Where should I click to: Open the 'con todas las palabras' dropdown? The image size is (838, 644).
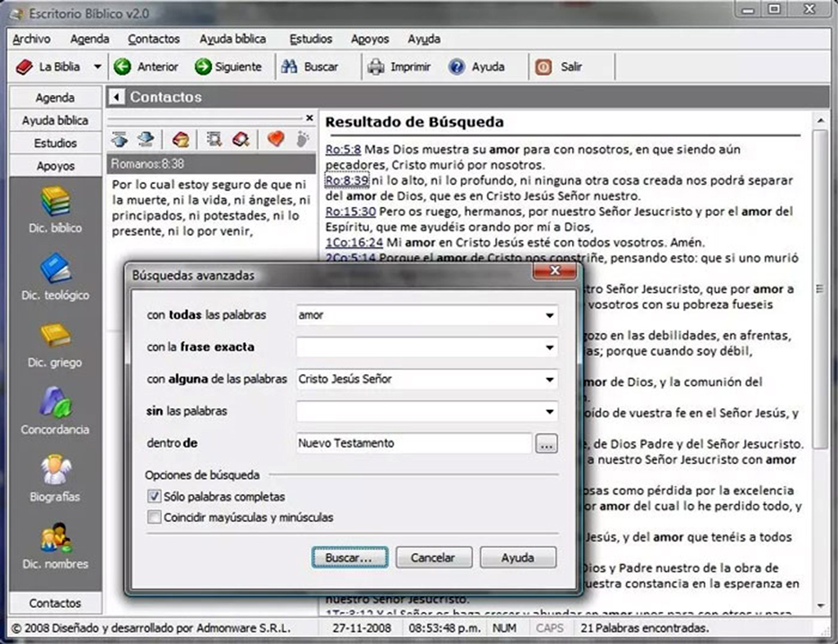(549, 315)
